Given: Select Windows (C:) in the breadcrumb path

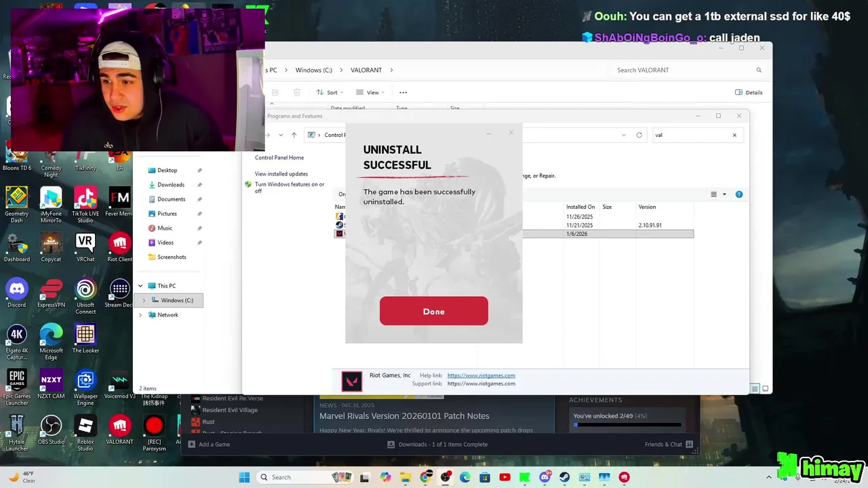Looking at the screenshot, I should pos(313,70).
